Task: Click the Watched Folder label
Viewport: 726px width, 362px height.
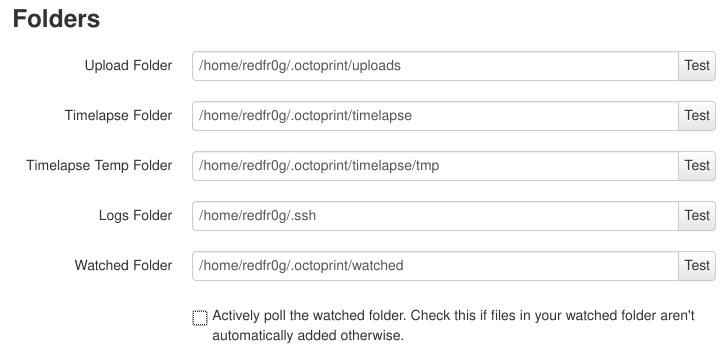Action: point(123,266)
